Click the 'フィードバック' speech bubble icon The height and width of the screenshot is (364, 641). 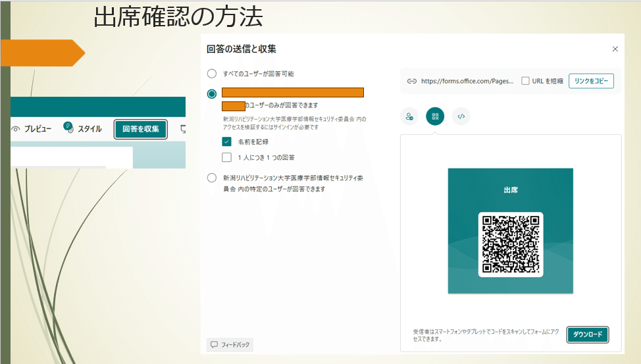pyautogui.click(x=214, y=344)
